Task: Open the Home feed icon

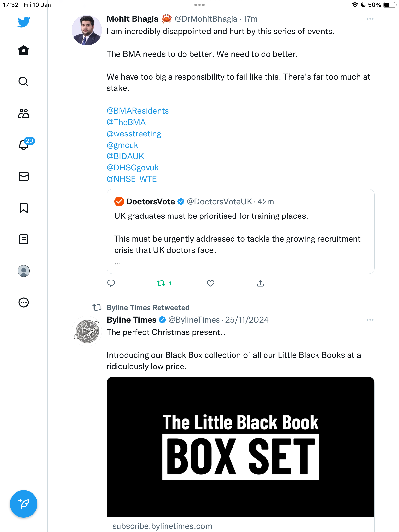Action: point(24,50)
